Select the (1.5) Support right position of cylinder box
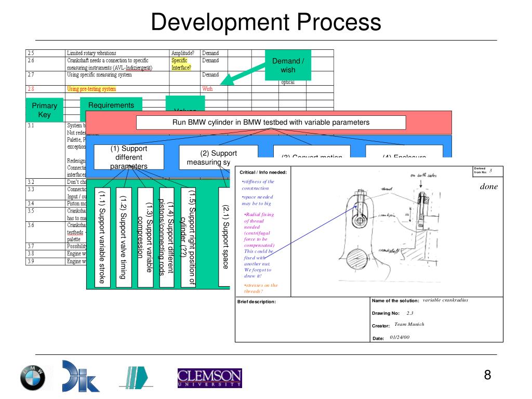Image resolution: width=532 pixels, height=399 pixels. [x=188, y=237]
